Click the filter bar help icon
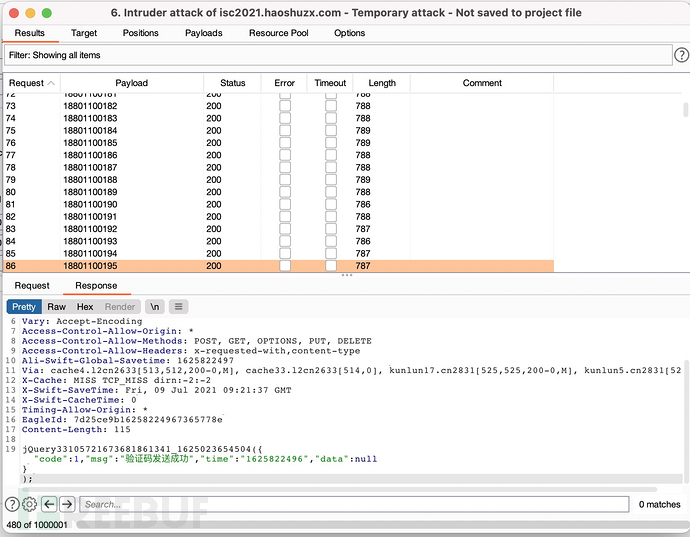Screen dimensions: 690x537 pos(680,55)
